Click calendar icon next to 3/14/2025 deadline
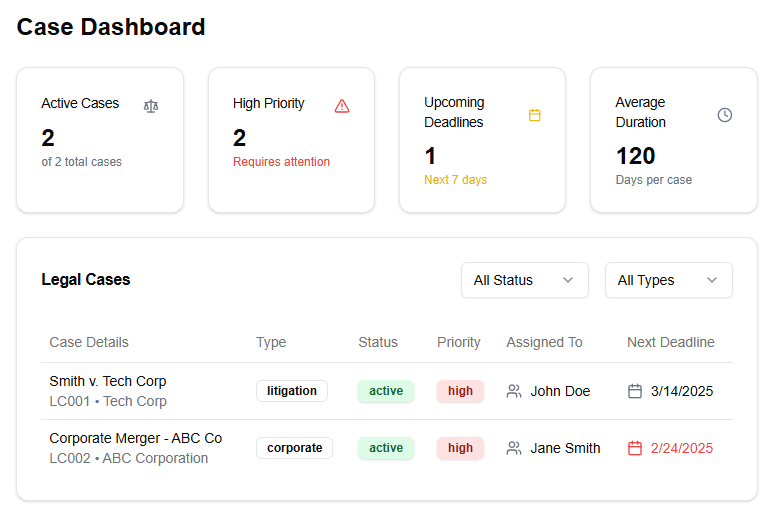This screenshot has height=510, width=775. pyautogui.click(x=634, y=391)
